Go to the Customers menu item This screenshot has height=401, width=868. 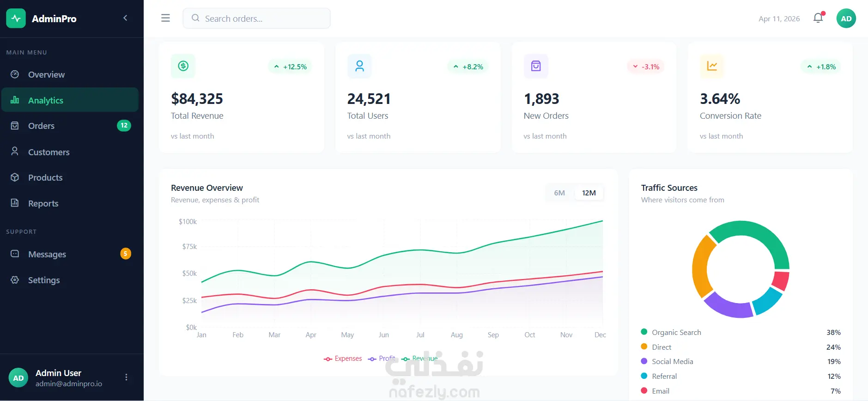tap(70, 152)
